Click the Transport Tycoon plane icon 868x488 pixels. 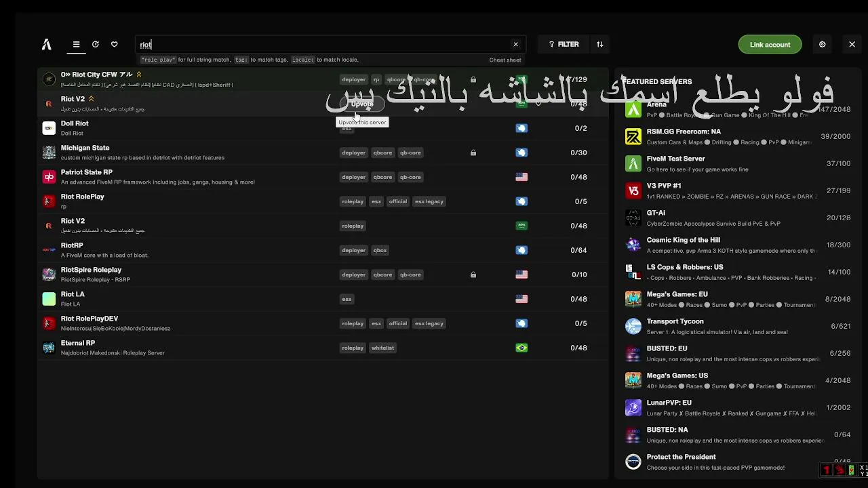tap(633, 327)
